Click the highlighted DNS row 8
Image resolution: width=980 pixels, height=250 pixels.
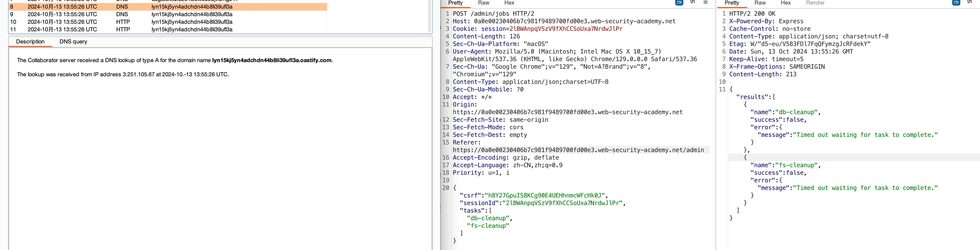152,7
